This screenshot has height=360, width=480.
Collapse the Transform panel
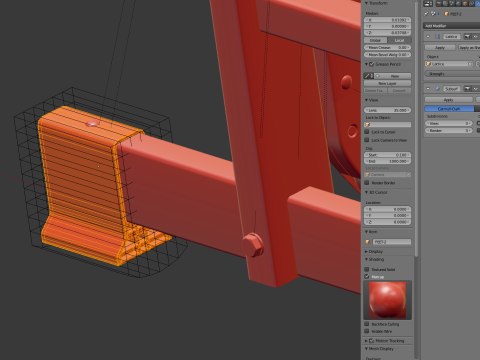pos(366,3)
